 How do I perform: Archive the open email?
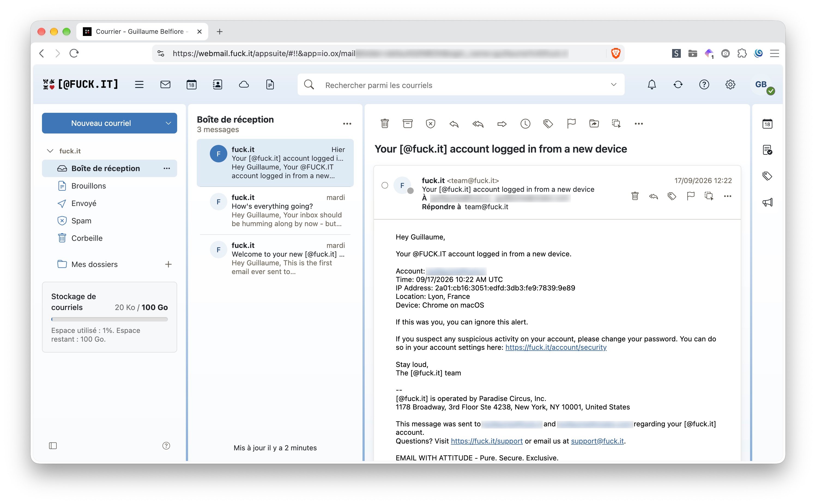pyautogui.click(x=407, y=124)
